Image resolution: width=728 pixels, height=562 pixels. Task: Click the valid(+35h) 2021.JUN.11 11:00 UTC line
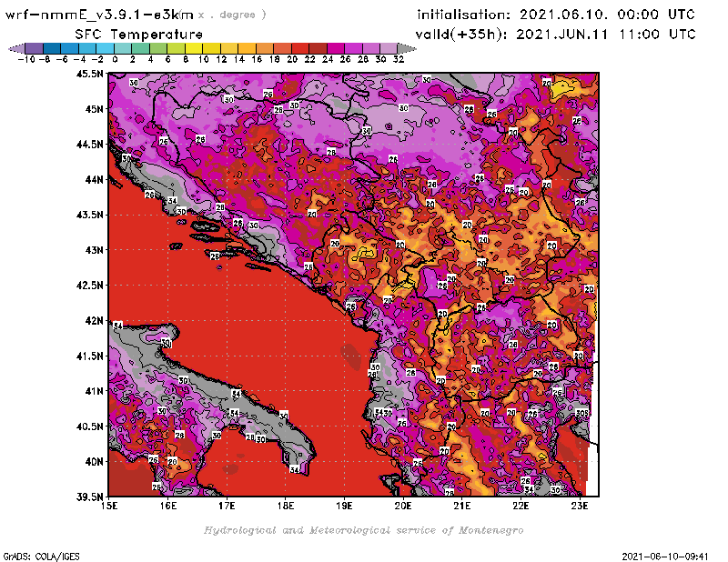tap(555, 35)
